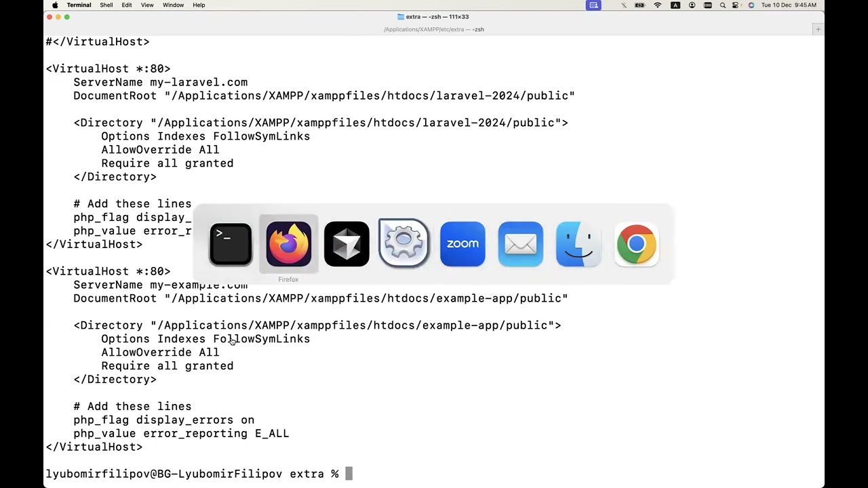Viewport: 868px width, 488px height.
Task: Click the laravel-2024 '<Directory' opening line
Action: pos(321,123)
